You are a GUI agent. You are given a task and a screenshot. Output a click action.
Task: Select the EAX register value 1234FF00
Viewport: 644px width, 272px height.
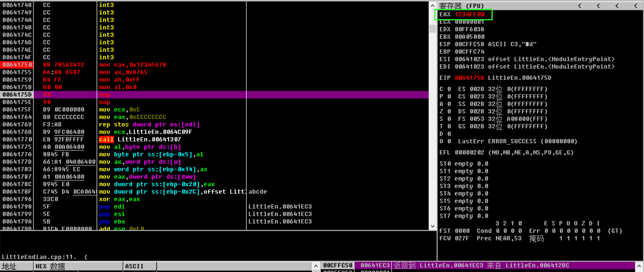470,14
